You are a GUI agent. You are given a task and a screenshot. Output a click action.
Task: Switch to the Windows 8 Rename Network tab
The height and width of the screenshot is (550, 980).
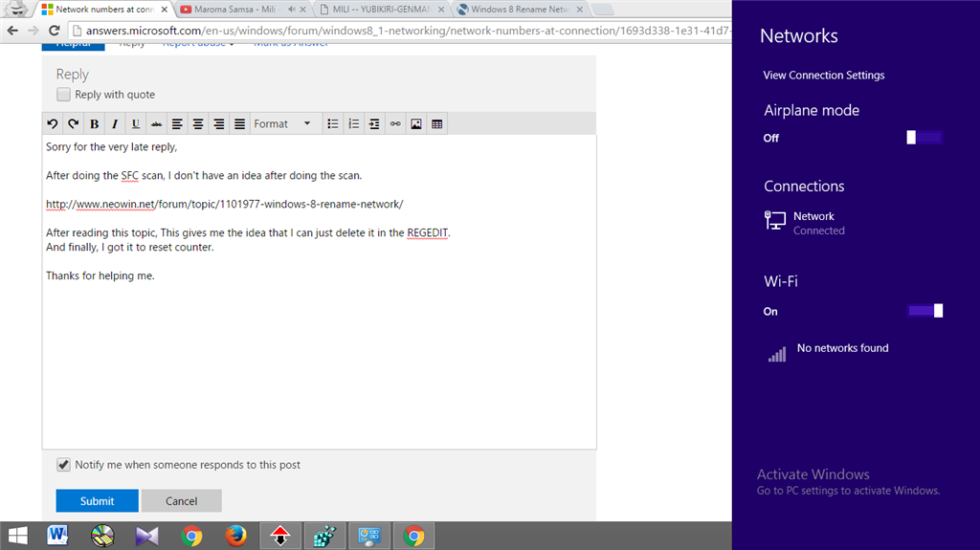520,10
